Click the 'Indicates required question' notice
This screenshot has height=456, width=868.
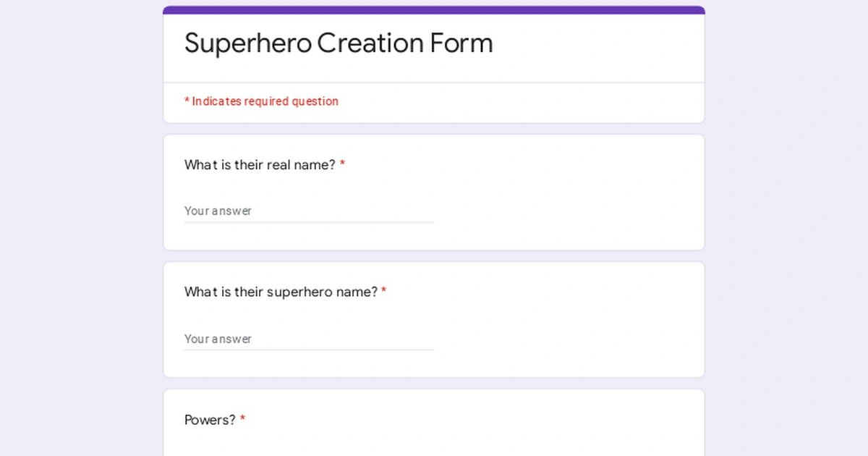262,101
